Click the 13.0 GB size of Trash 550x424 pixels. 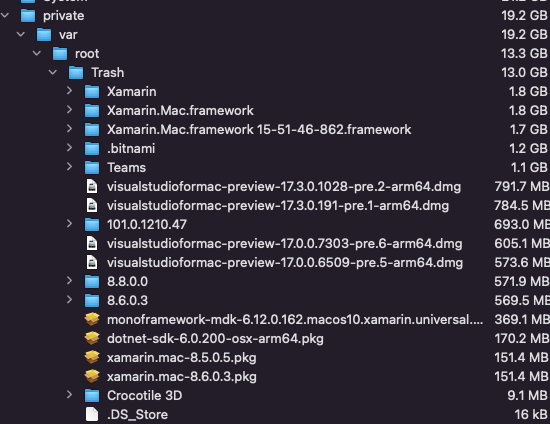524,73
